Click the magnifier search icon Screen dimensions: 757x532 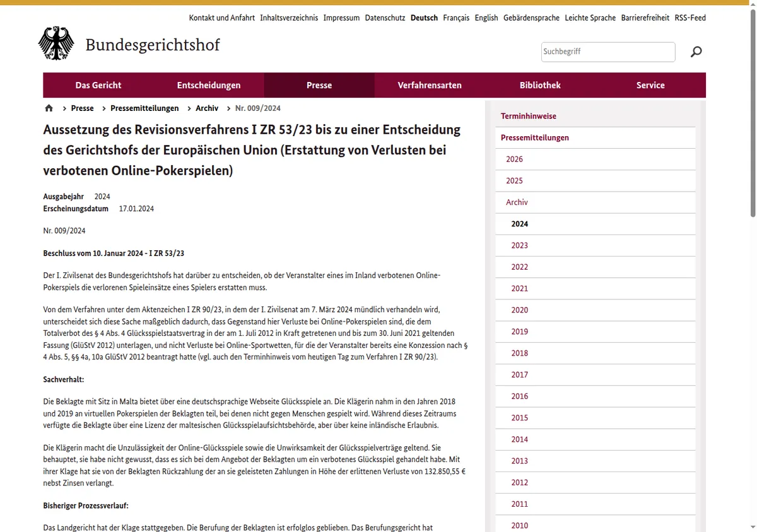696,52
